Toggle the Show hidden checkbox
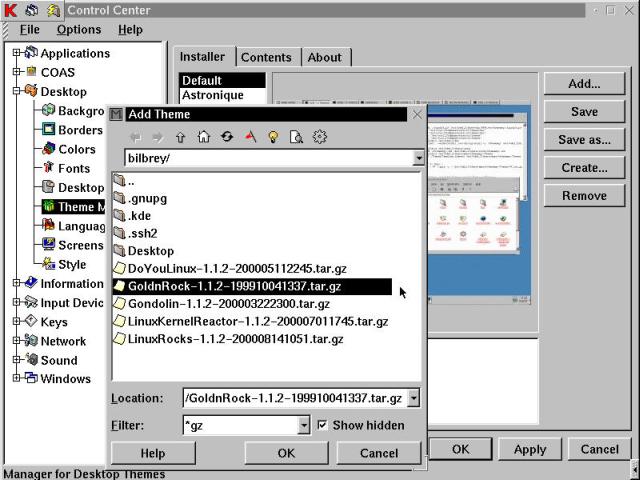Screen dimensions: 640x480 click(x=322, y=425)
